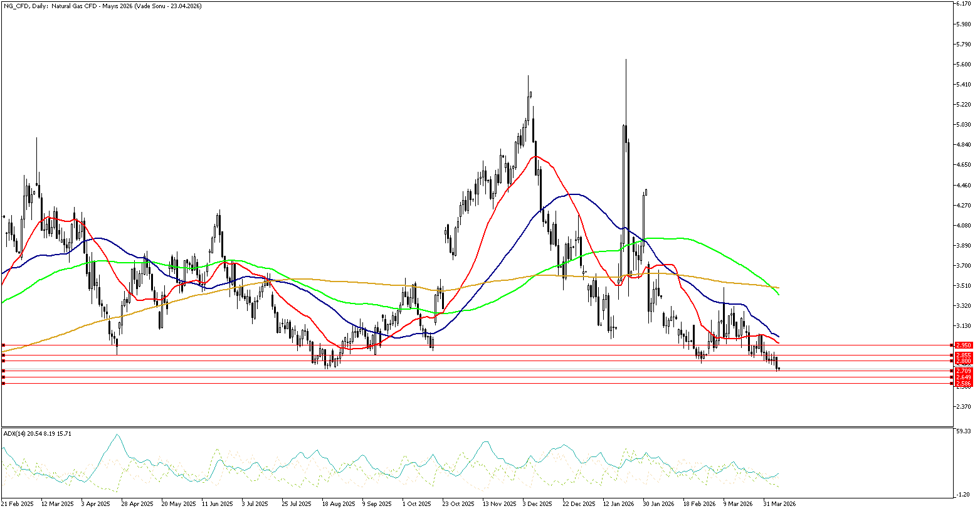Click the 9 Sep 2025 date label
Image resolution: width=980 pixels, height=511 pixels.
click(x=377, y=503)
